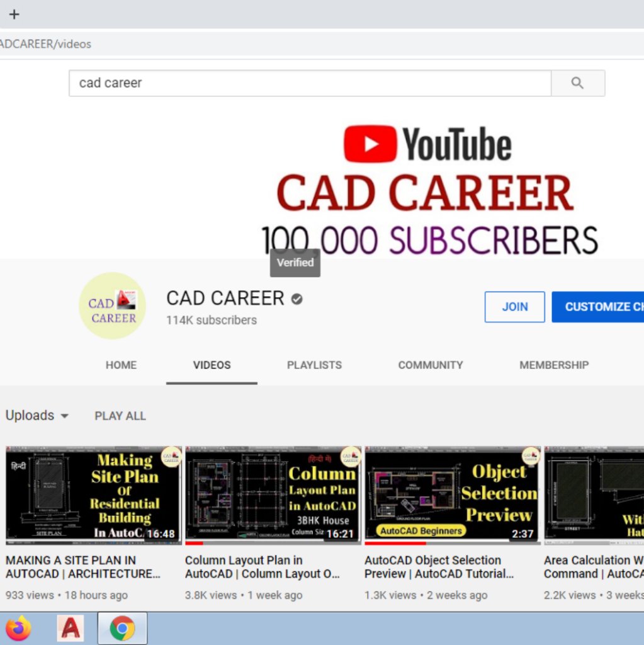
Task: Open the CAD CAREER channel avatar
Action: [x=112, y=305]
